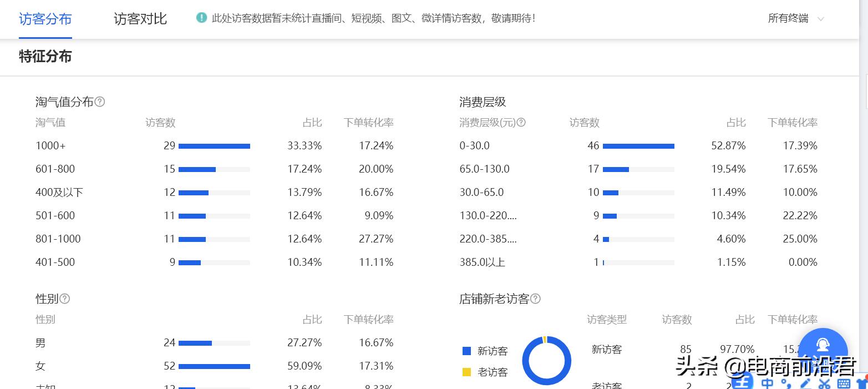Open the soft keyboard icon in input toolbar
This screenshot has width=868, height=389.
[843, 383]
